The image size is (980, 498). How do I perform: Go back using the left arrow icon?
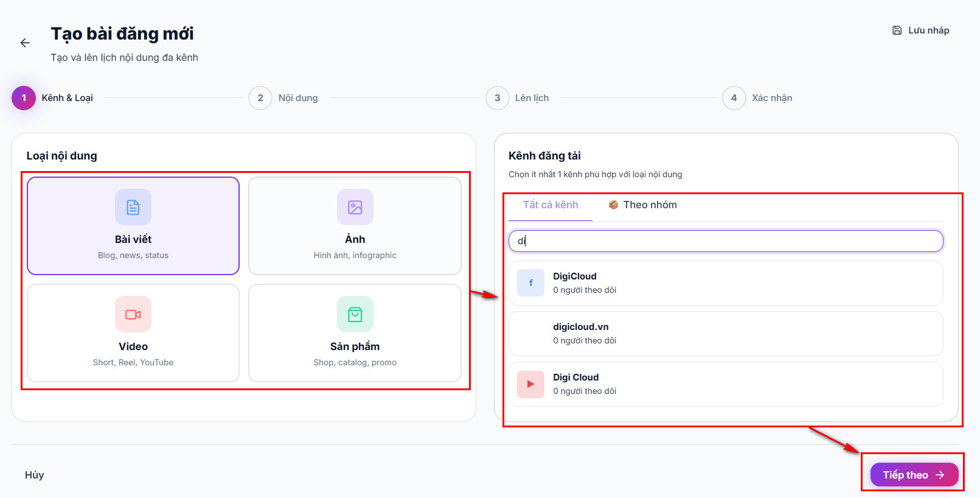point(25,43)
